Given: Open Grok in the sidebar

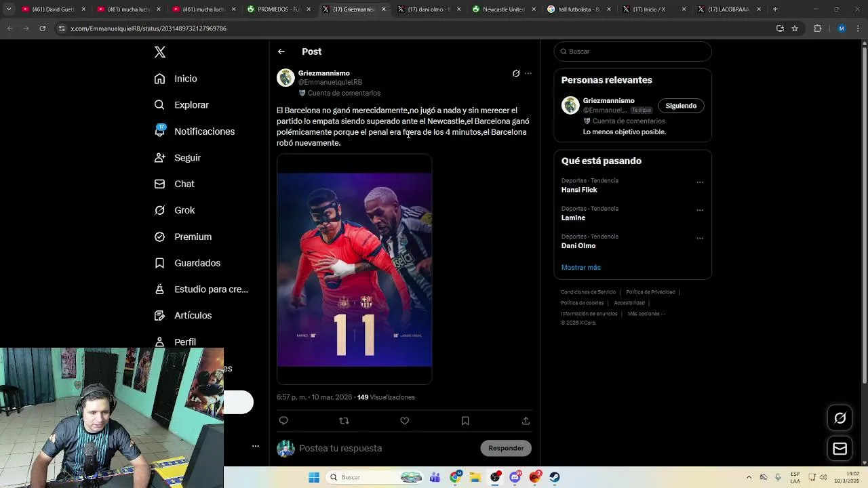Looking at the screenshot, I should pos(174,210).
